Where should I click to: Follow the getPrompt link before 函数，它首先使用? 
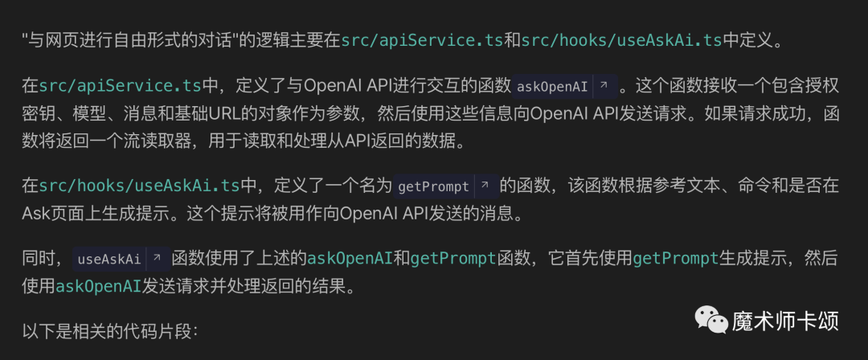click(x=453, y=258)
